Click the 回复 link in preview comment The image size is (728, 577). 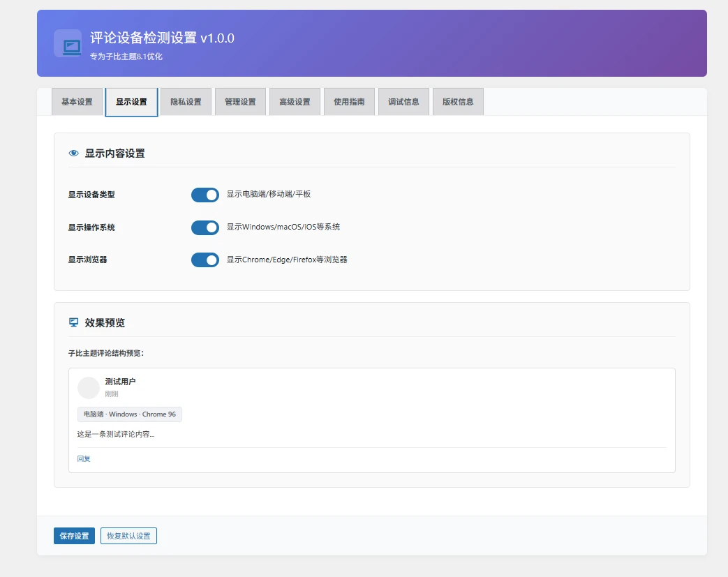tap(84, 458)
